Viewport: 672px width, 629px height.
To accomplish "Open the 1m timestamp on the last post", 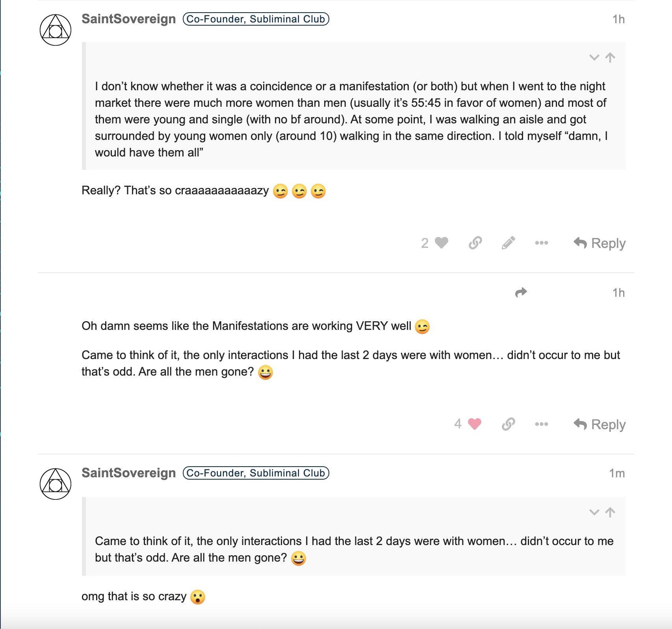I will pyautogui.click(x=617, y=473).
